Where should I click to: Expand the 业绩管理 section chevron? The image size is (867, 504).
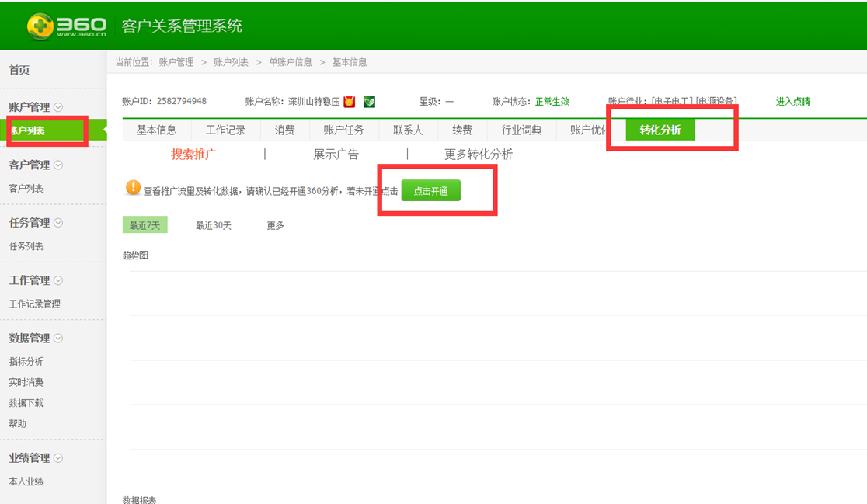coord(58,458)
